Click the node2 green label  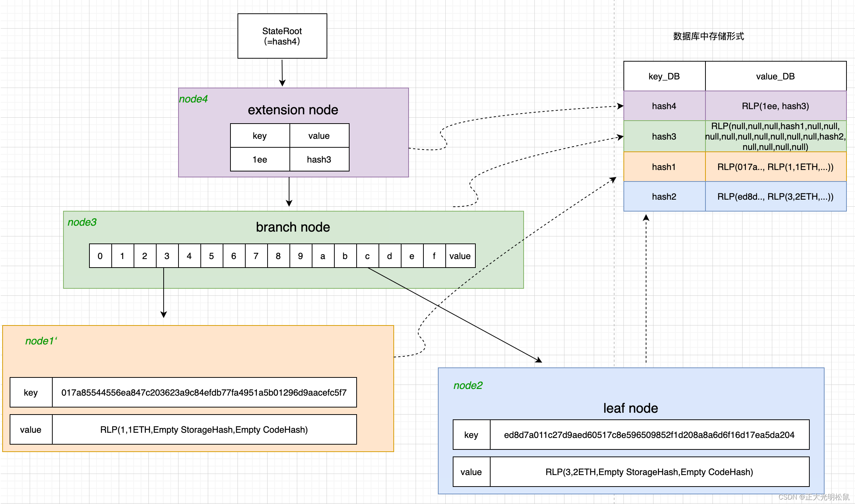(x=468, y=386)
